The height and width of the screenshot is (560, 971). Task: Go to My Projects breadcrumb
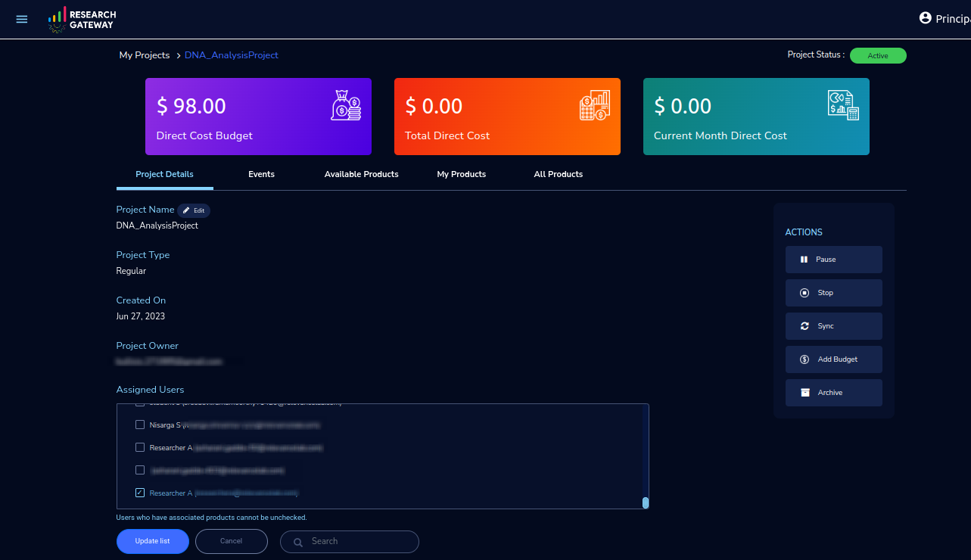tap(145, 55)
